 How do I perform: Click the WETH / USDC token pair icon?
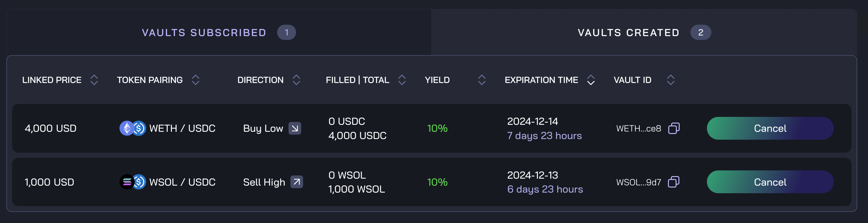(133, 128)
